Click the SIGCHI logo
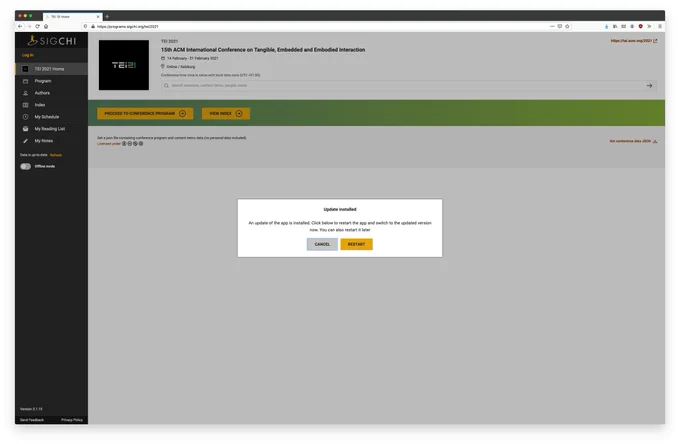The image size is (680, 444). (51, 41)
